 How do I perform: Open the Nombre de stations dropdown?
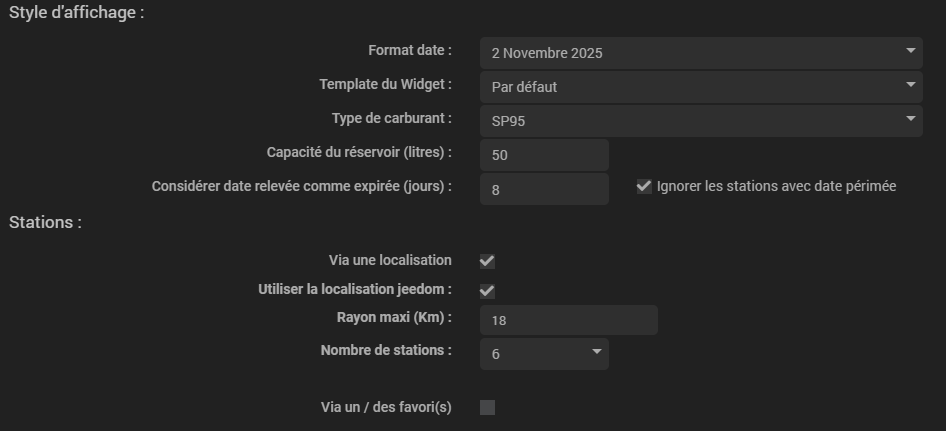[544, 354]
